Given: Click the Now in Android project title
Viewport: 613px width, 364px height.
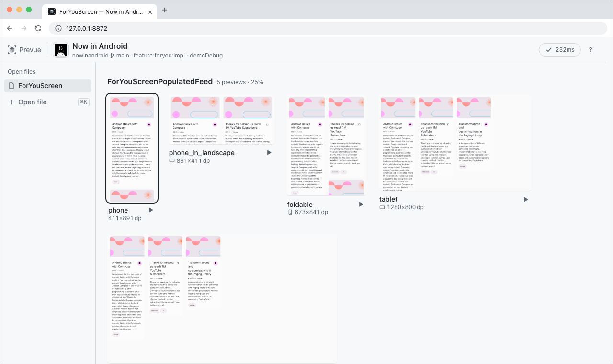Looking at the screenshot, I should click(100, 46).
